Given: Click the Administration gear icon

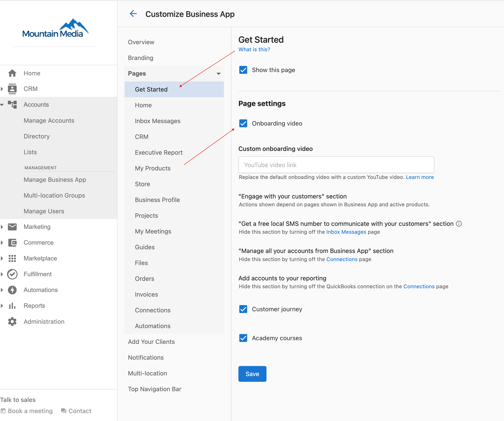Looking at the screenshot, I should (x=12, y=322).
